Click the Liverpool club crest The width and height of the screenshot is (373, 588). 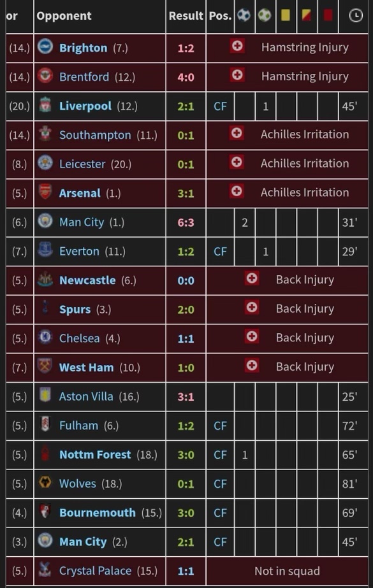45,105
